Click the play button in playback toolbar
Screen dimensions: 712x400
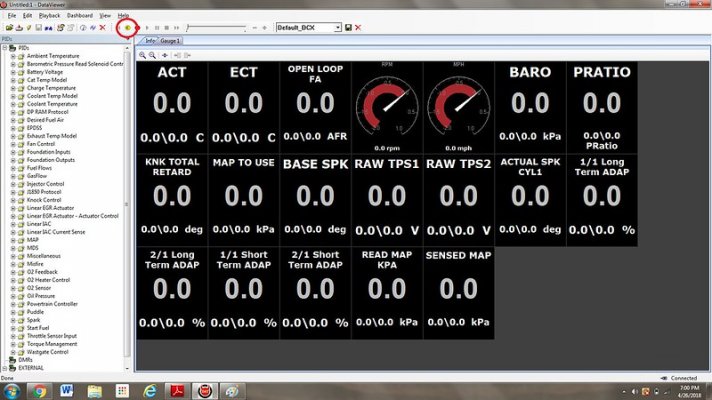click(147, 28)
